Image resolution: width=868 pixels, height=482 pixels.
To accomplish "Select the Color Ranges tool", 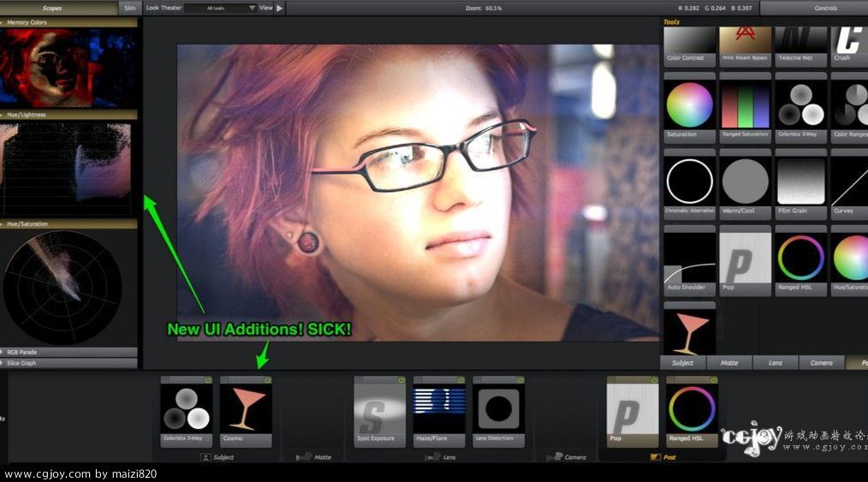I will (849, 108).
